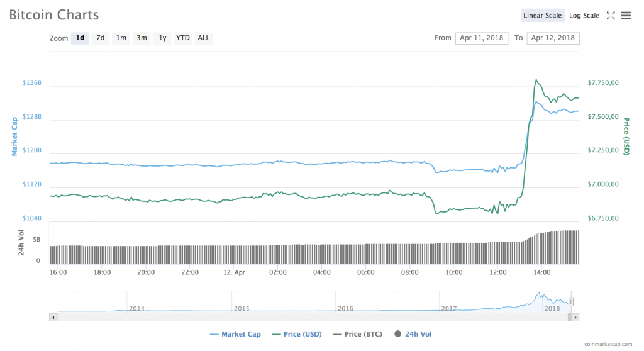Click the $136B market cap axis label

coord(32,82)
